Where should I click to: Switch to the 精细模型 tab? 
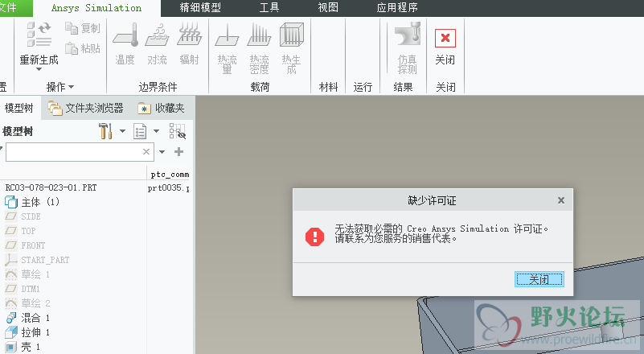(x=200, y=8)
